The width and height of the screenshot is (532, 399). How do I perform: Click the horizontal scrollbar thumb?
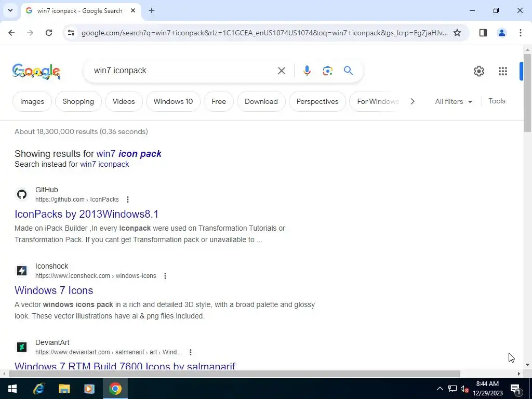pyautogui.click(x=234, y=374)
